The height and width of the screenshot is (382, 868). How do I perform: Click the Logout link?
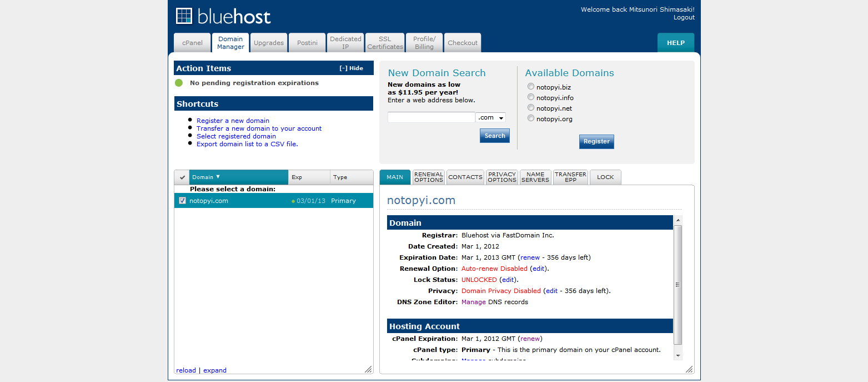pyautogui.click(x=684, y=17)
